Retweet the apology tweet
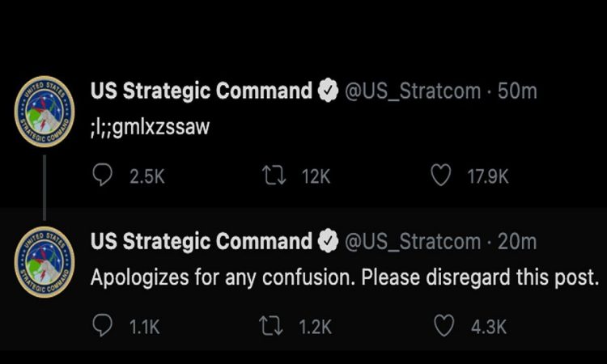The height and width of the screenshot is (364, 607). coord(271,326)
